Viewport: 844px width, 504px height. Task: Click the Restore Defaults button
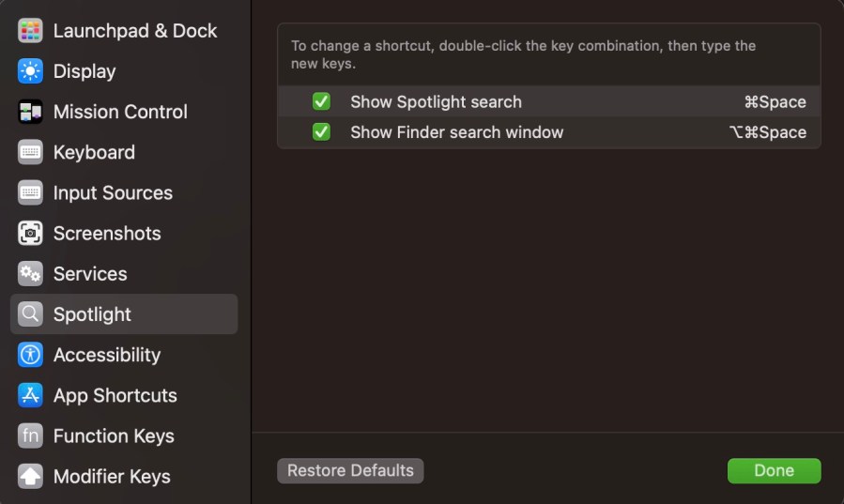[350, 470]
